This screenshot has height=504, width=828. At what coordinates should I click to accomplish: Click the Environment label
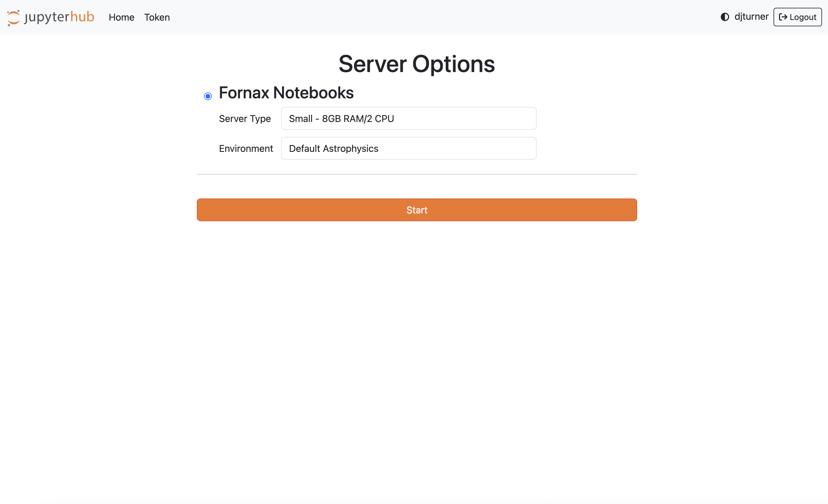coord(246,148)
